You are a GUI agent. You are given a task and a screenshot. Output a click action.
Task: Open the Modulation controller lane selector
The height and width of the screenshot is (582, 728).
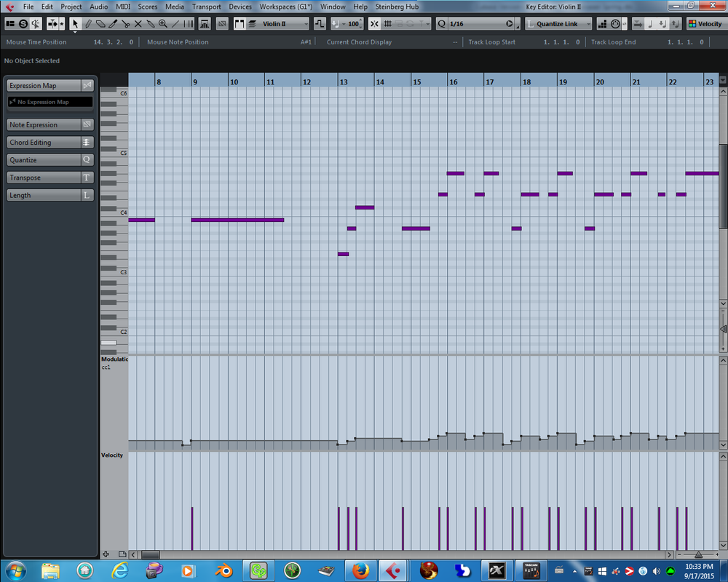pos(114,359)
